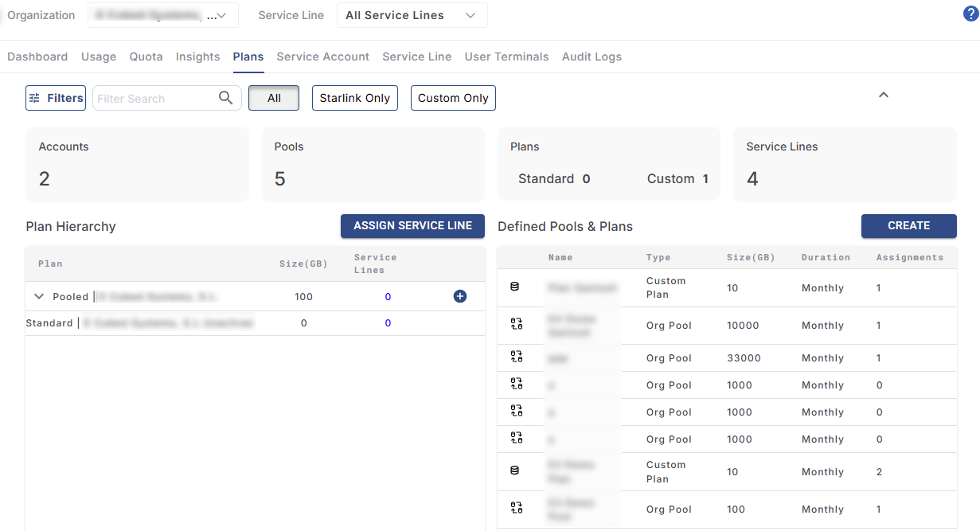The height and width of the screenshot is (531, 980).
Task: Open the All Service Lines dropdown
Action: pyautogui.click(x=412, y=15)
